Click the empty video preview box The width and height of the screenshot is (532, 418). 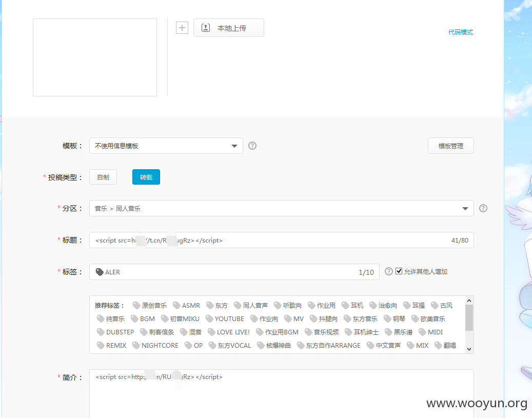pos(95,57)
